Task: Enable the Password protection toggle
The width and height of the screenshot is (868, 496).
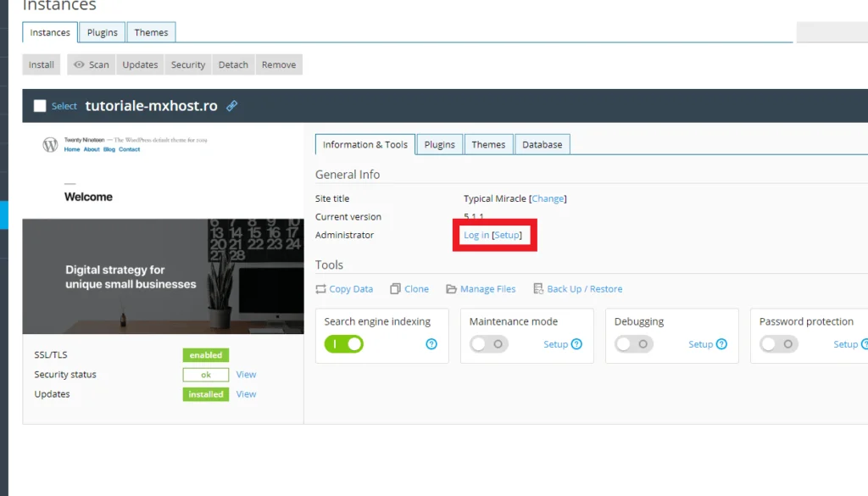Action: coord(779,344)
